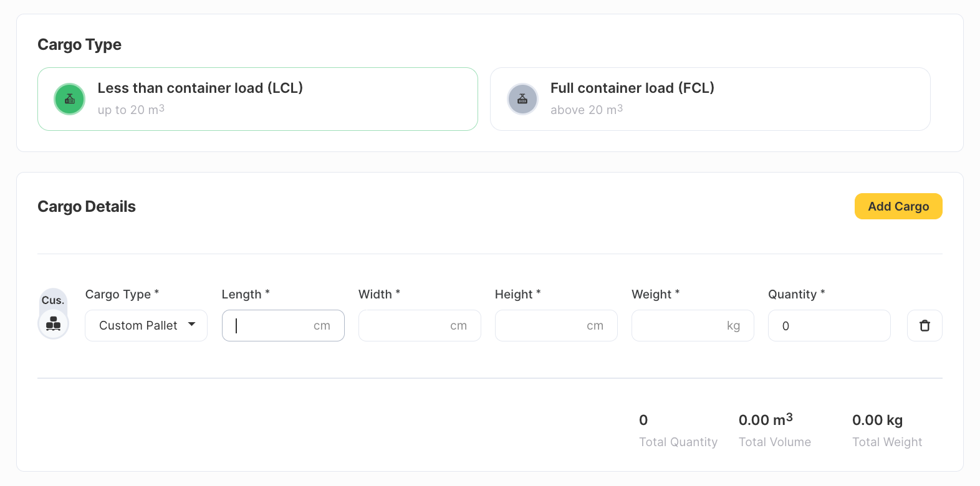Open the Custom Pallet cargo type dropdown
The image size is (980, 486).
(146, 325)
